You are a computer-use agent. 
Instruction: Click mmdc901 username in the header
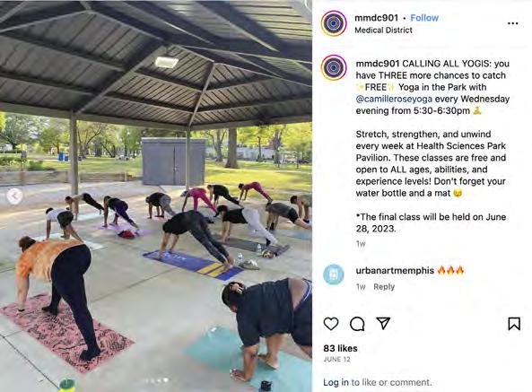(x=376, y=18)
